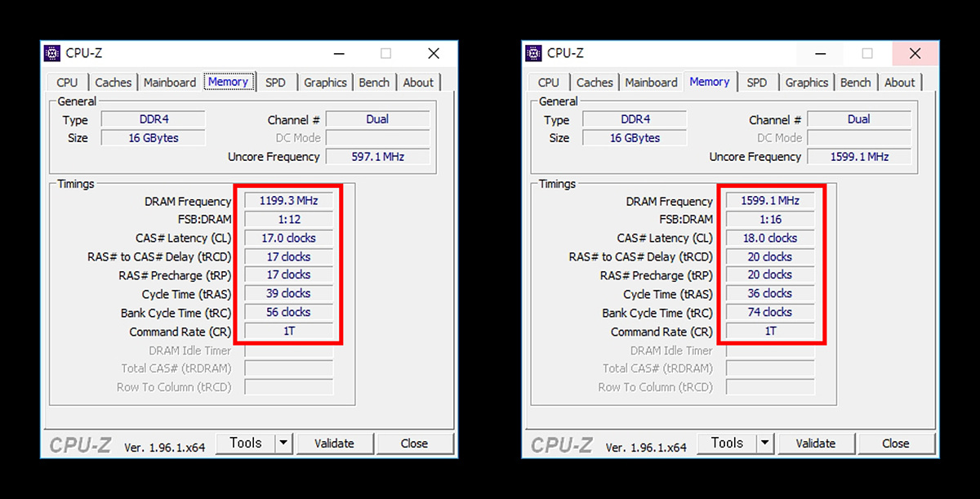This screenshot has width=980, height=499.
Task: Switch to Graphics tab in left window
Action: coord(326,82)
